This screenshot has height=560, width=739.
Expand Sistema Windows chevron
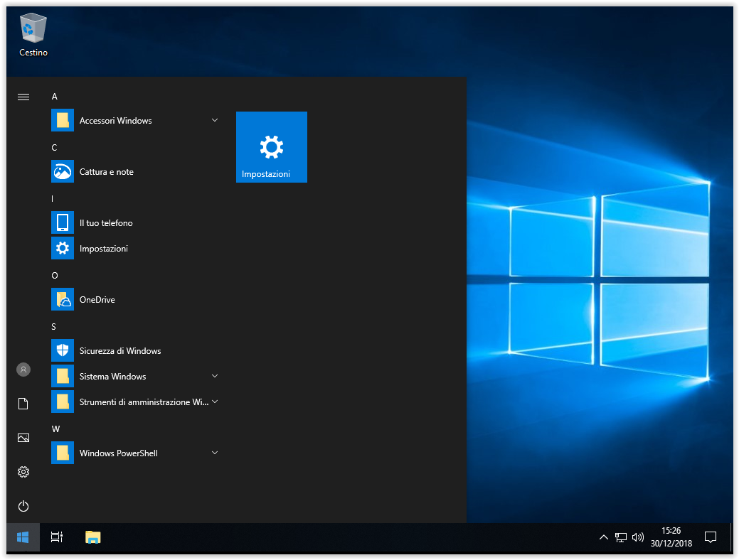214,376
